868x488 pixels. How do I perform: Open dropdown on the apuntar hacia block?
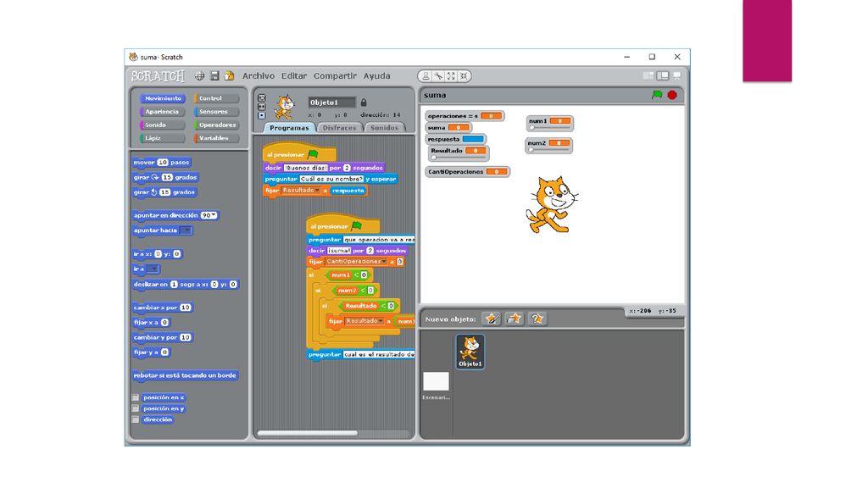186,230
